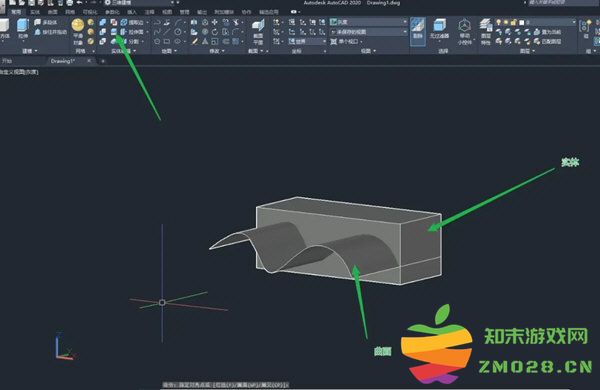Click the plus new drawing tab button
The image size is (600, 390).
coord(103,61)
